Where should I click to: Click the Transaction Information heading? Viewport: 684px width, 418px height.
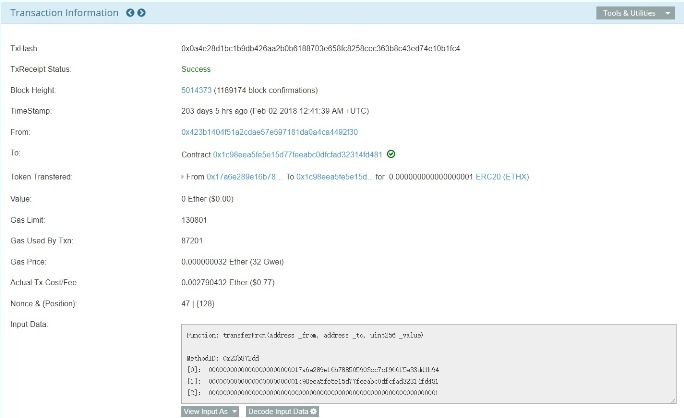pos(64,13)
